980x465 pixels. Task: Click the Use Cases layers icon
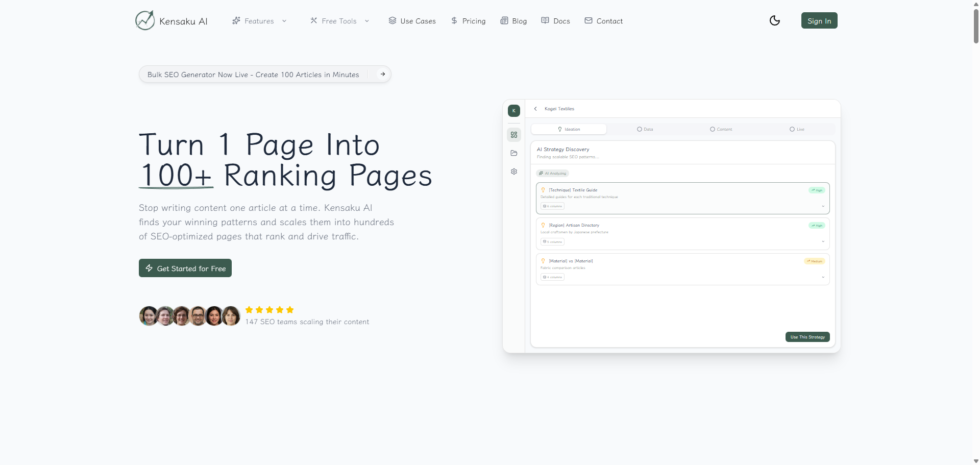393,20
